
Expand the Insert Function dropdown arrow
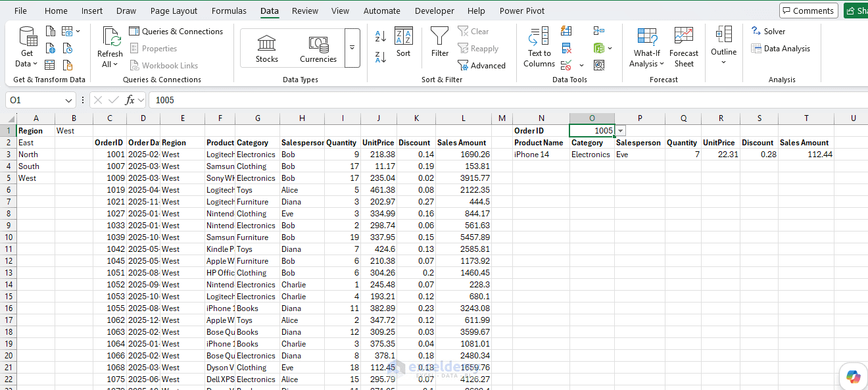point(141,100)
